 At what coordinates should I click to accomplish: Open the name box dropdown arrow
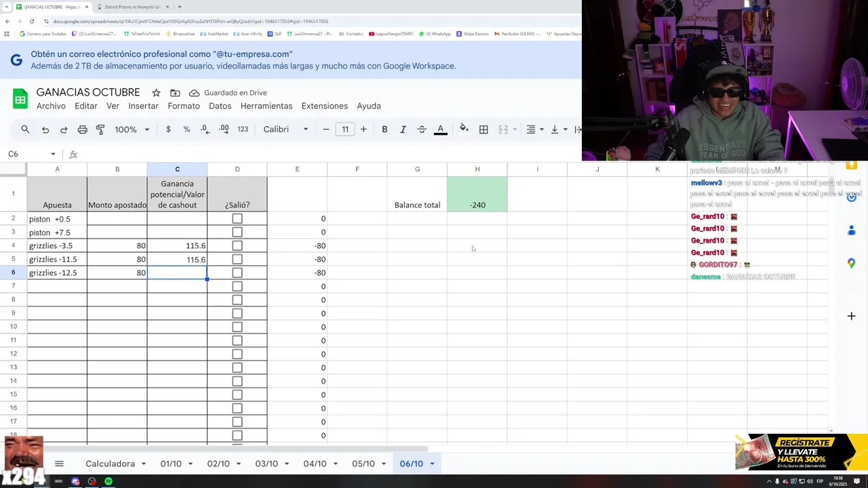coord(53,155)
